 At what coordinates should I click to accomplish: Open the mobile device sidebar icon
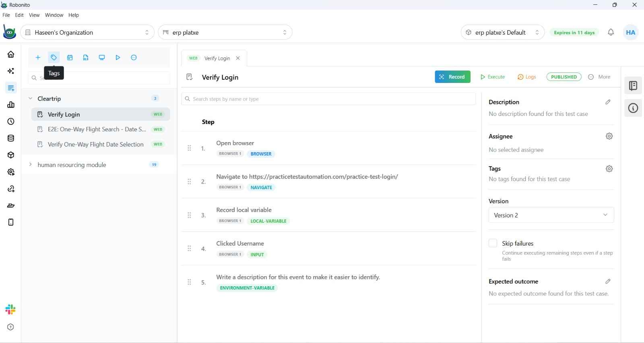point(11,222)
